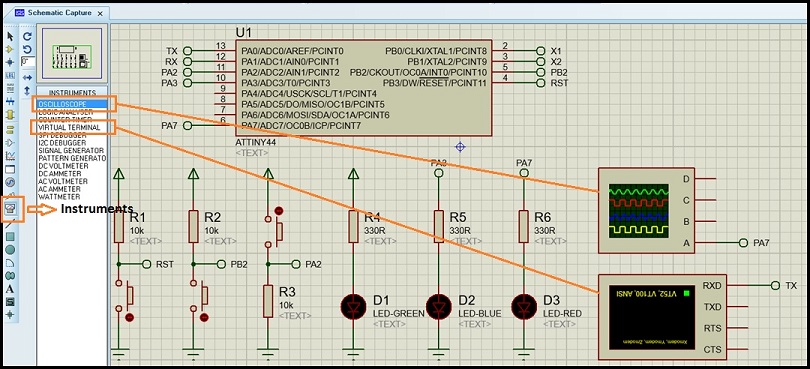Select the Terminals Mode tool

(10, 129)
